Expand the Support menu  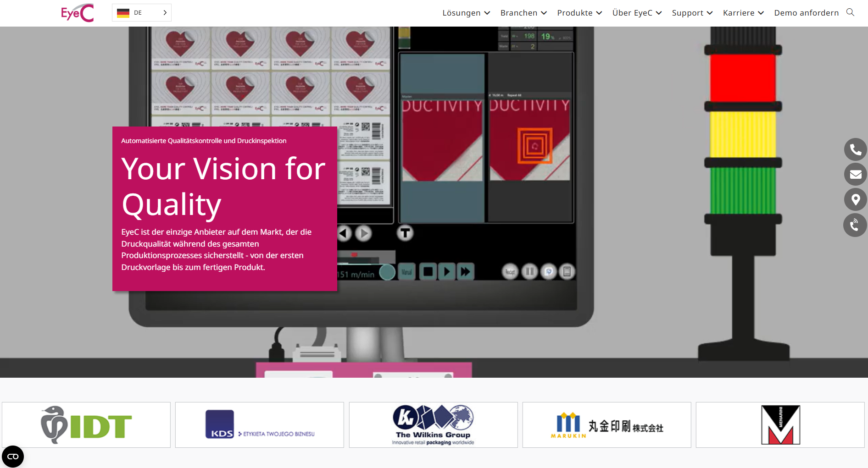pyautogui.click(x=692, y=13)
